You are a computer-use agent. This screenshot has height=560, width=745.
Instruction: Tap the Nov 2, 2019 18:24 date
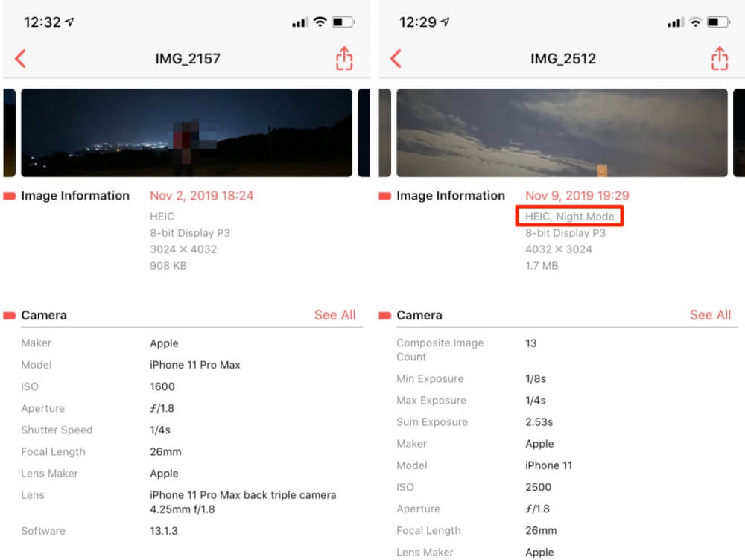201,196
